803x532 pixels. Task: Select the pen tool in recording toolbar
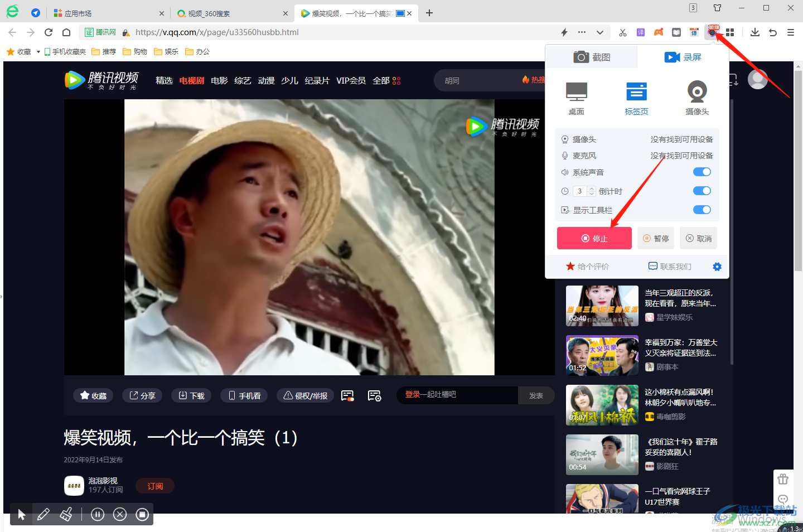tap(43, 514)
